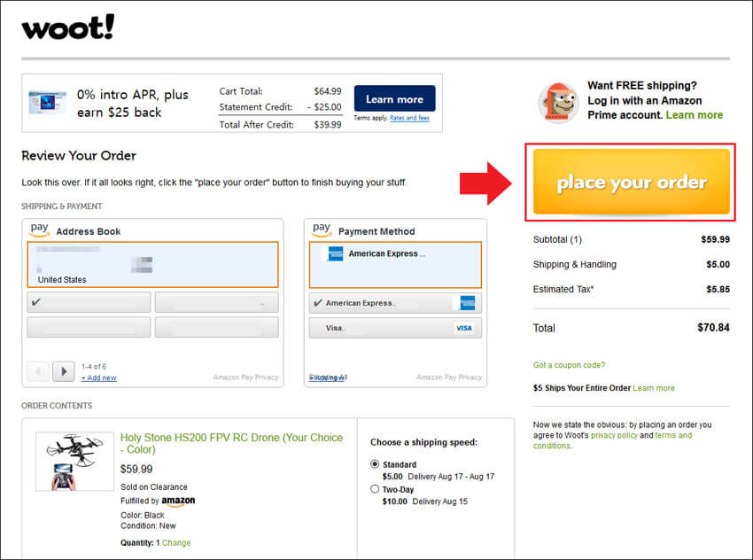The width and height of the screenshot is (753, 560).
Task: Click the Statement Credit $25.00 value
Action: [x=324, y=107]
